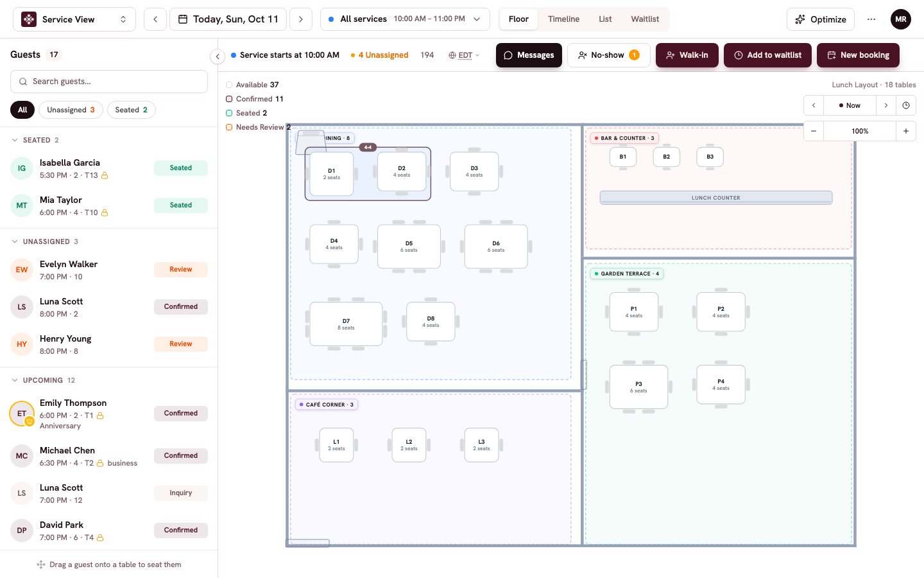924x578 pixels.
Task: Switch to the Timeline tab
Action: click(x=563, y=19)
